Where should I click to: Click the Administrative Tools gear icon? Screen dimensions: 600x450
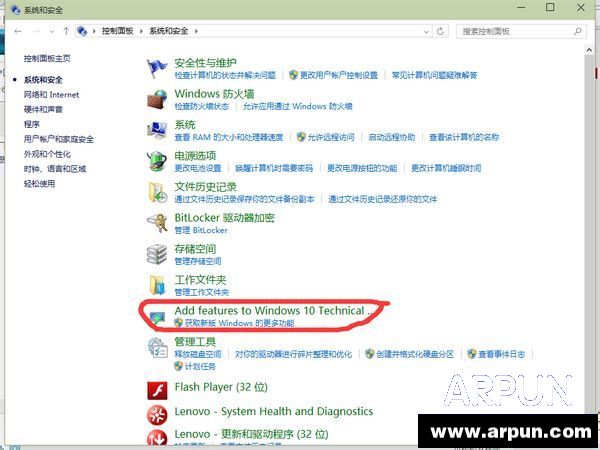click(158, 347)
